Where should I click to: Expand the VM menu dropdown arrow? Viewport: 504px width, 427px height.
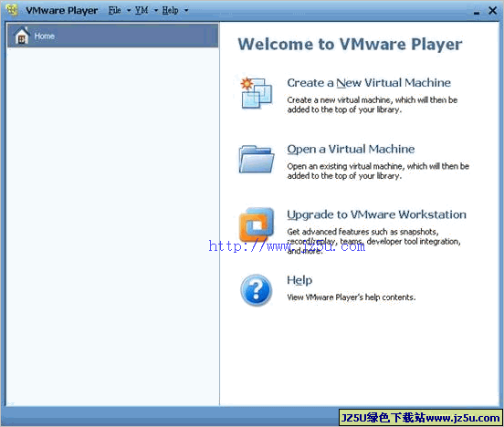coord(156,11)
